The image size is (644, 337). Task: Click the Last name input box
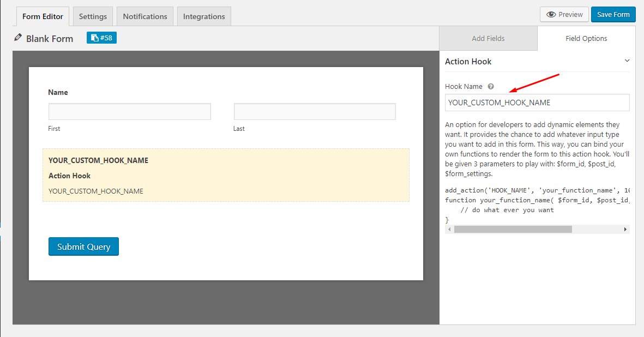[315, 112]
